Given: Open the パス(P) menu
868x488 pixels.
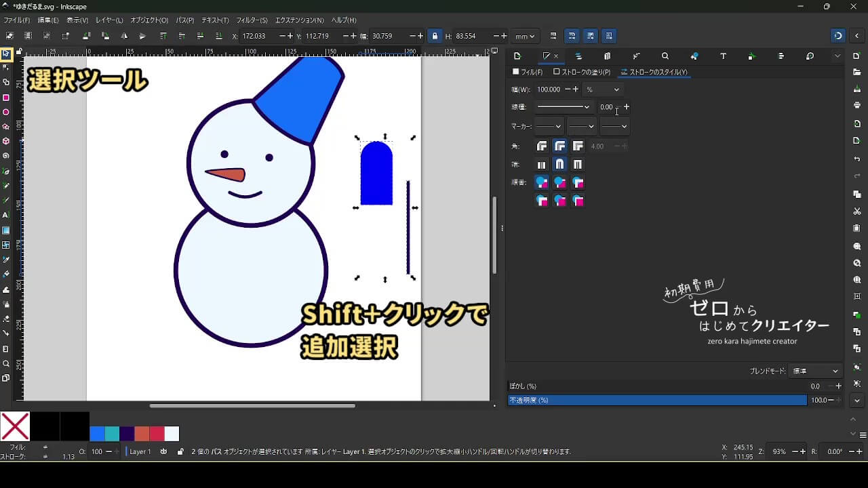Looking at the screenshot, I should click(x=184, y=20).
